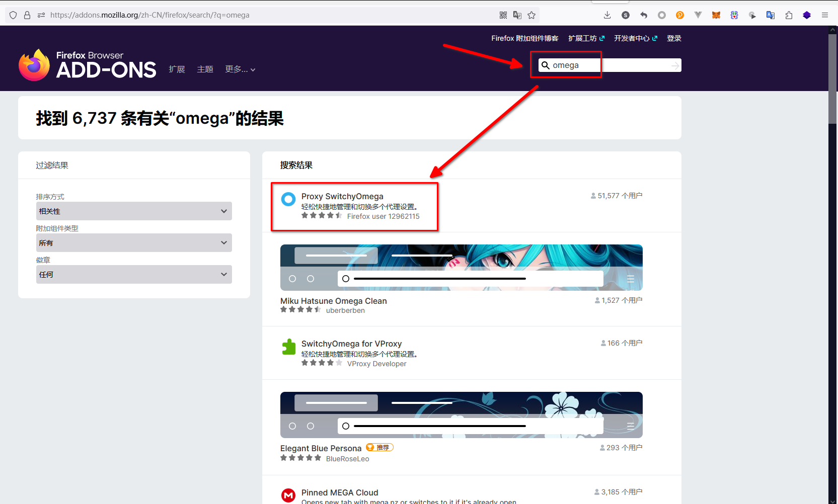This screenshot has height=504, width=838.
Task: Click the Miku Hatsune Omega Clean theme preview
Action: click(x=461, y=268)
